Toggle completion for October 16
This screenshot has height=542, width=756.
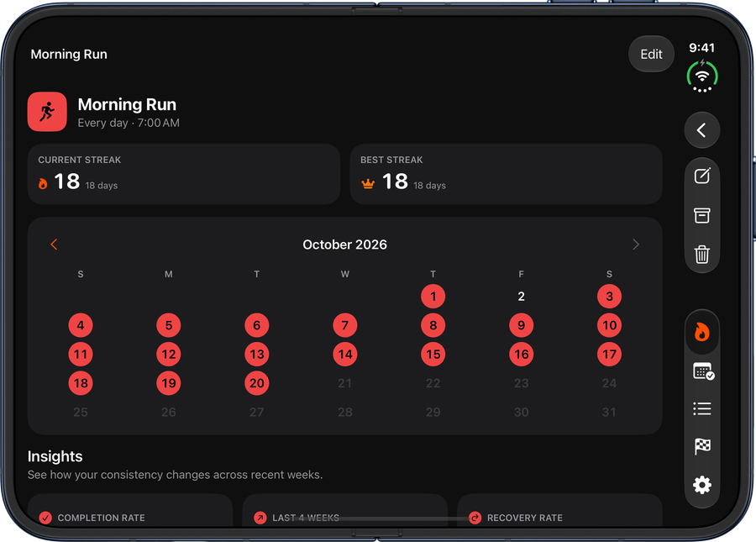pos(521,354)
